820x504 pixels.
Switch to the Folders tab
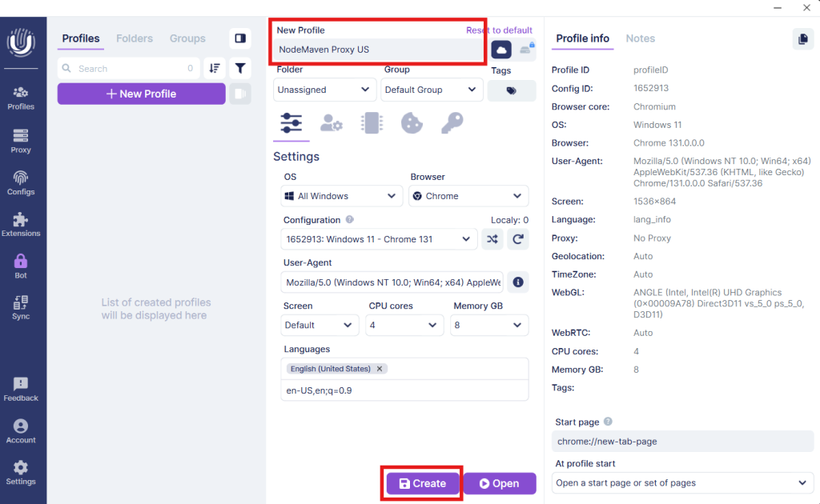click(134, 38)
